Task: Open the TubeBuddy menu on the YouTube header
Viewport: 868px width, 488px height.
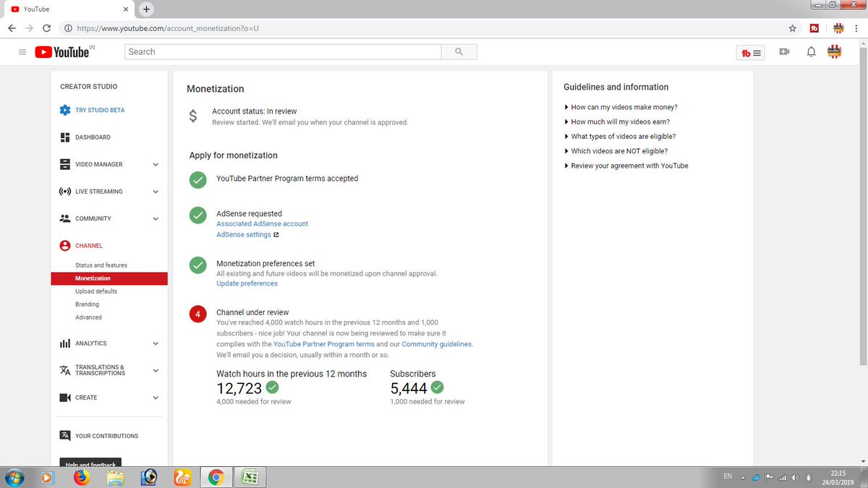Action: pyautogui.click(x=751, y=53)
